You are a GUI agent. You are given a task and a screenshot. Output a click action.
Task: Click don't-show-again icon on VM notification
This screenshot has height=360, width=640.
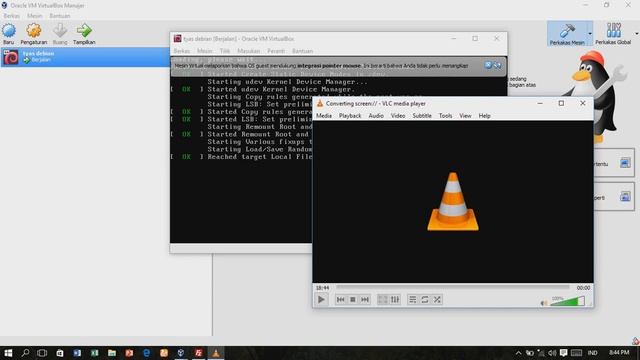[x=497, y=65]
